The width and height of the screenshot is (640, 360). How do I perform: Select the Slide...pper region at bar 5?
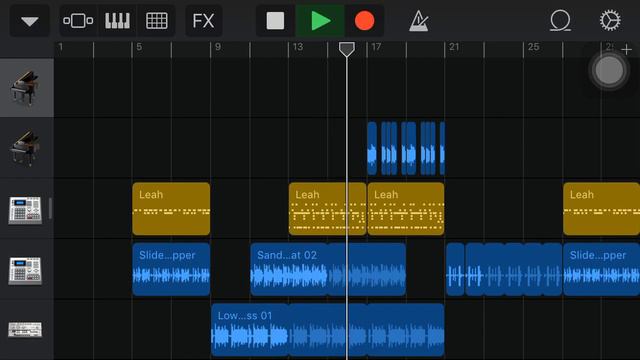[171, 269]
